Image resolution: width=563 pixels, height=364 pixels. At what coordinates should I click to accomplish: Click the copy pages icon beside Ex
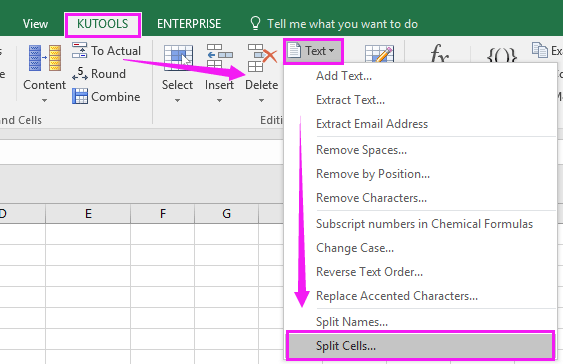[x=539, y=50]
